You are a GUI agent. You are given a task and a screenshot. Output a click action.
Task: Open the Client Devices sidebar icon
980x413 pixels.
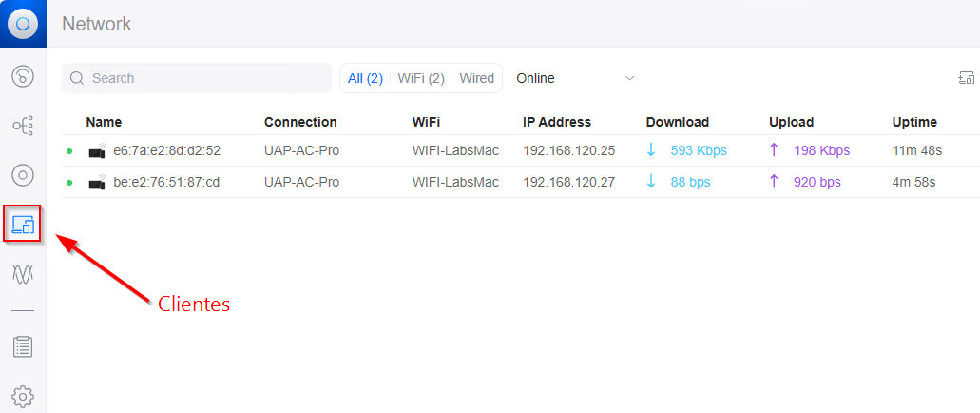click(x=23, y=225)
